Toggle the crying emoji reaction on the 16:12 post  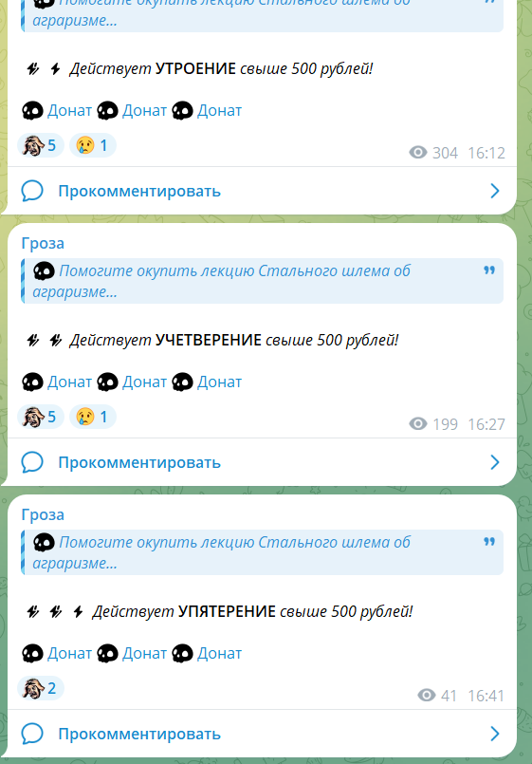pos(93,145)
